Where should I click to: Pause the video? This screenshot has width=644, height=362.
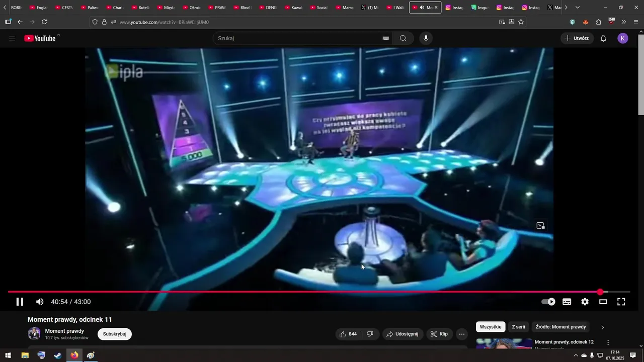pyautogui.click(x=20, y=302)
